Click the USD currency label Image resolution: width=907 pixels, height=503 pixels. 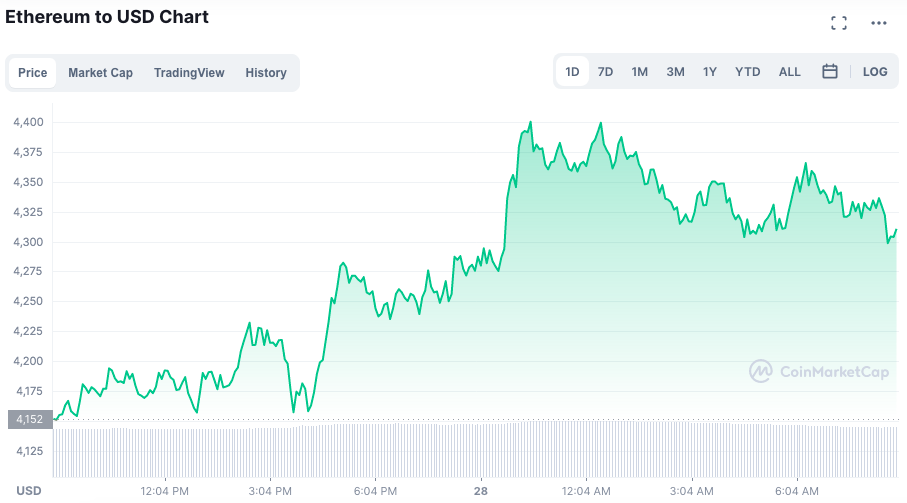point(29,491)
